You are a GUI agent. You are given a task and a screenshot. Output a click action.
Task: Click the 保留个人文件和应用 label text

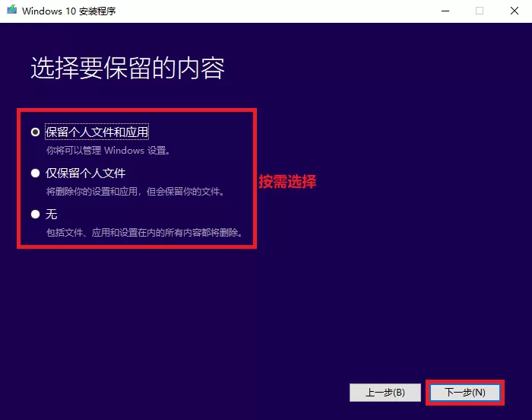(x=97, y=132)
